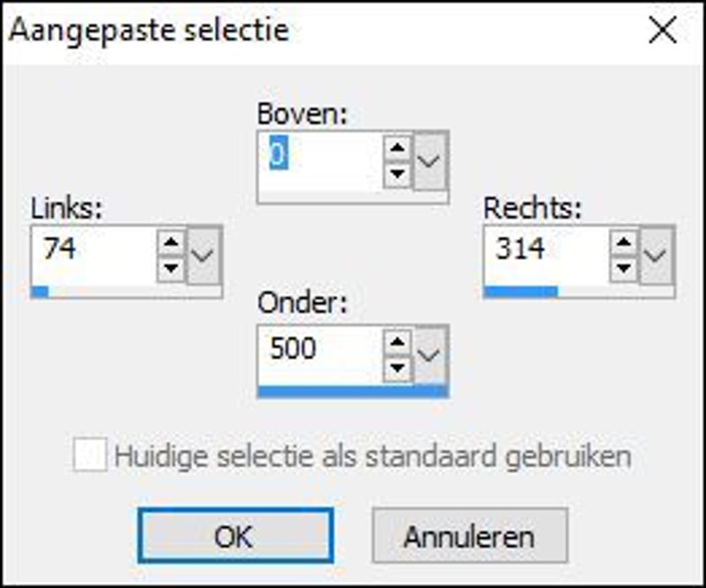
Task: Close the Aangepaste selectie dialog
Action: (663, 31)
